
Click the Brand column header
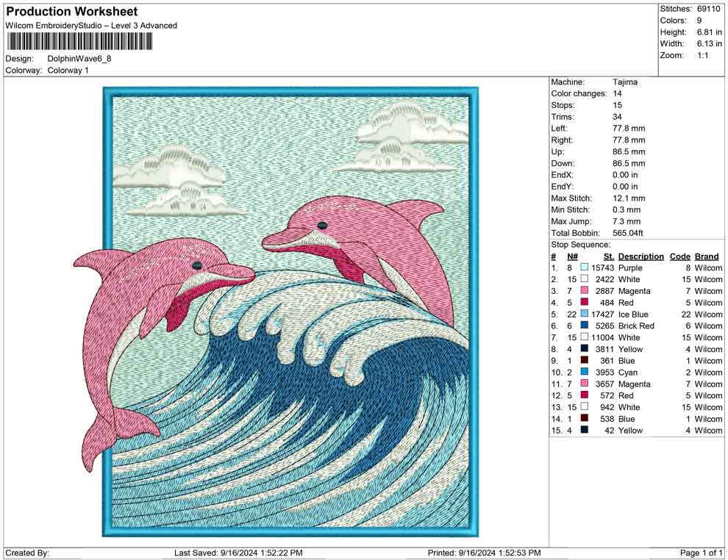coord(707,256)
